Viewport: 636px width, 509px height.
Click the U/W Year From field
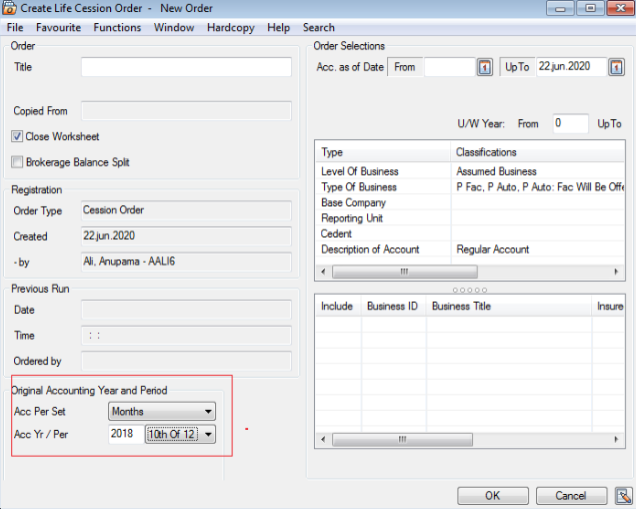click(x=570, y=124)
